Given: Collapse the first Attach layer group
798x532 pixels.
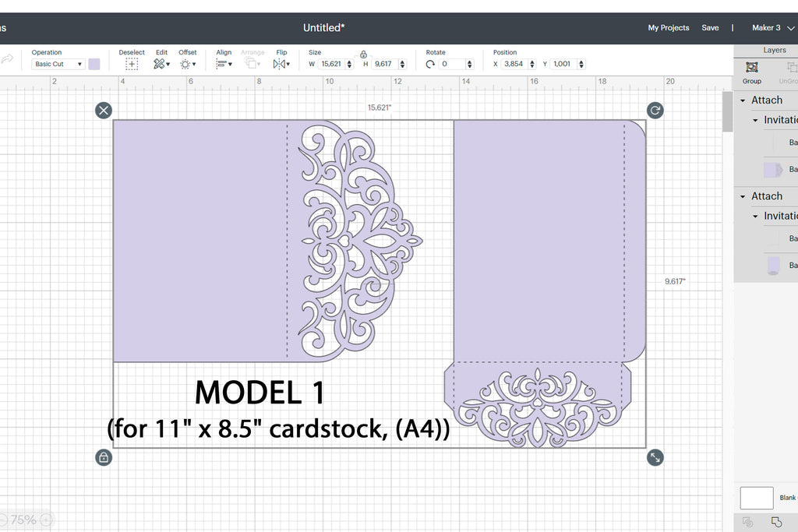Looking at the screenshot, I should (x=743, y=100).
